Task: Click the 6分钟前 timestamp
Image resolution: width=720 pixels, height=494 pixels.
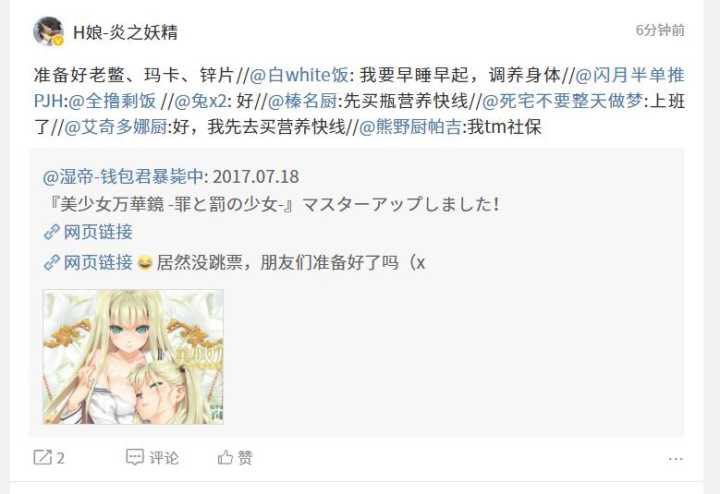Action: click(x=660, y=30)
